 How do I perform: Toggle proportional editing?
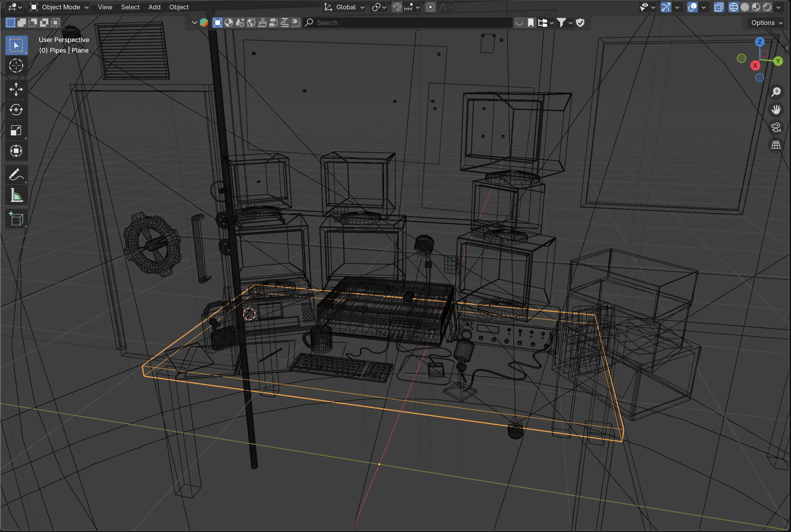(430, 7)
